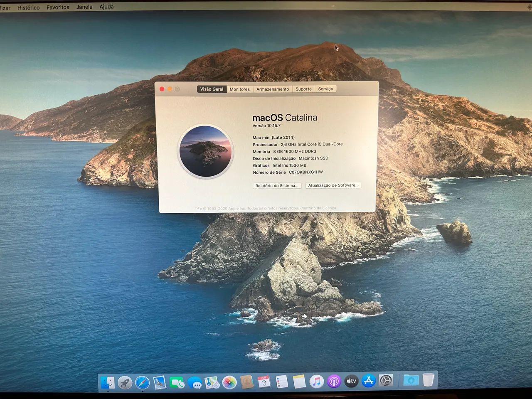Click the Relatório do Sistema button
Image resolution: width=532 pixels, height=399 pixels.
click(277, 185)
